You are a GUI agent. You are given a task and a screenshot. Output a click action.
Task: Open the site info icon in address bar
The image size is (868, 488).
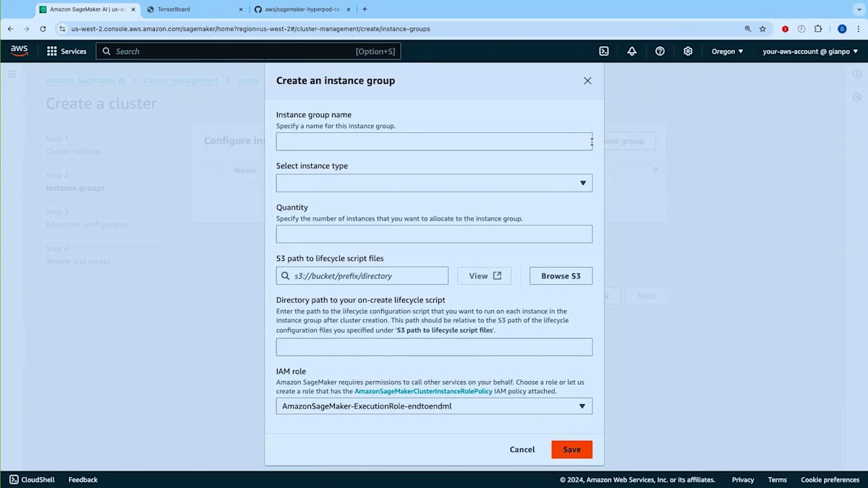point(61,29)
